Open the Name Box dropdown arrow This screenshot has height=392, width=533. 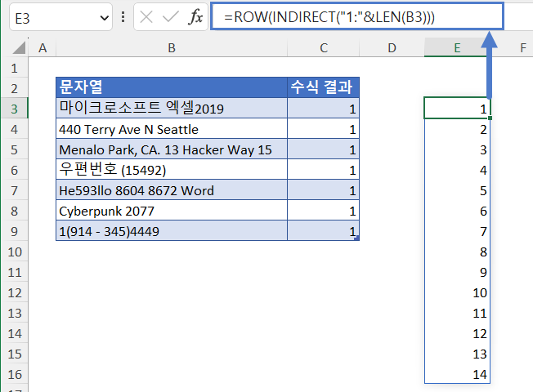tap(104, 18)
